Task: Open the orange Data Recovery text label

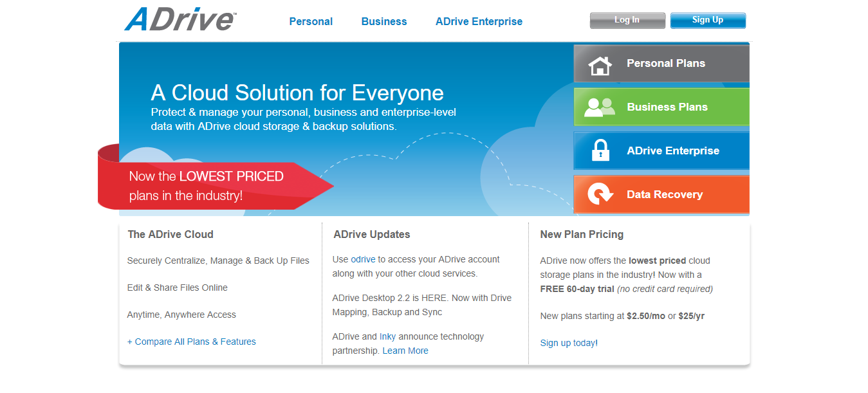Action: tap(665, 195)
